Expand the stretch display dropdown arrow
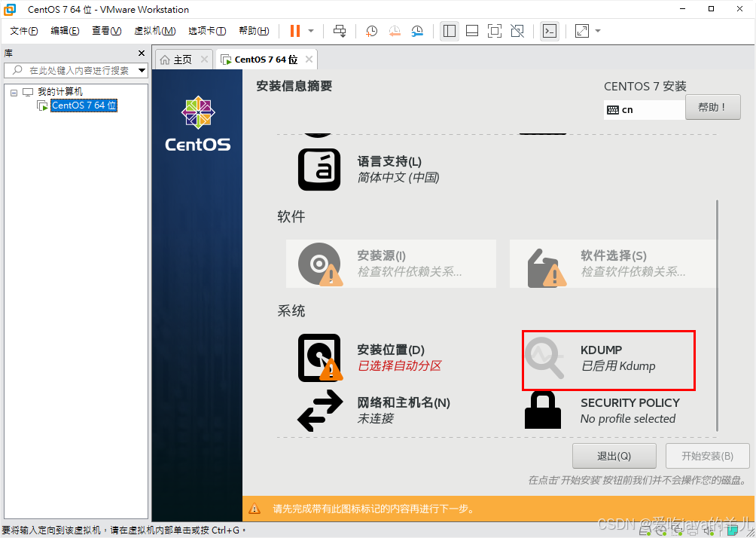This screenshot has height=538, width=756. click(x=598, y=31)
